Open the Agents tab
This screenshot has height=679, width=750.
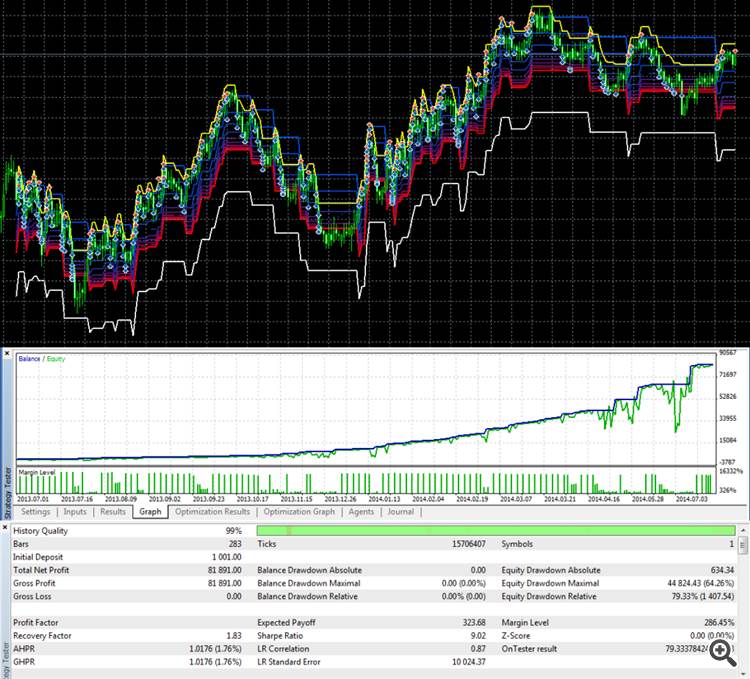(x=361, y=512)
